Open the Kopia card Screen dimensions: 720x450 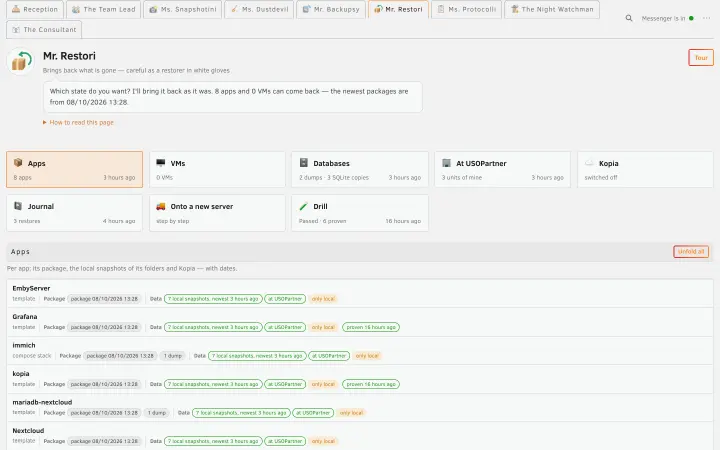pos(645,169)
